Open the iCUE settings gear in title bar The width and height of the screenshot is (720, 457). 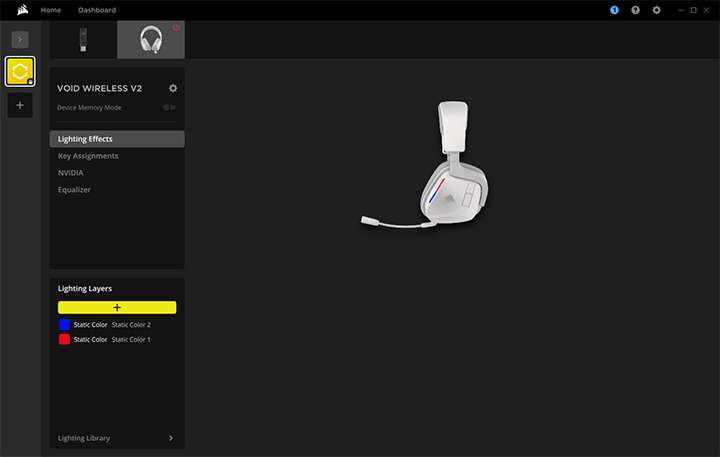(x=657, y=10)
